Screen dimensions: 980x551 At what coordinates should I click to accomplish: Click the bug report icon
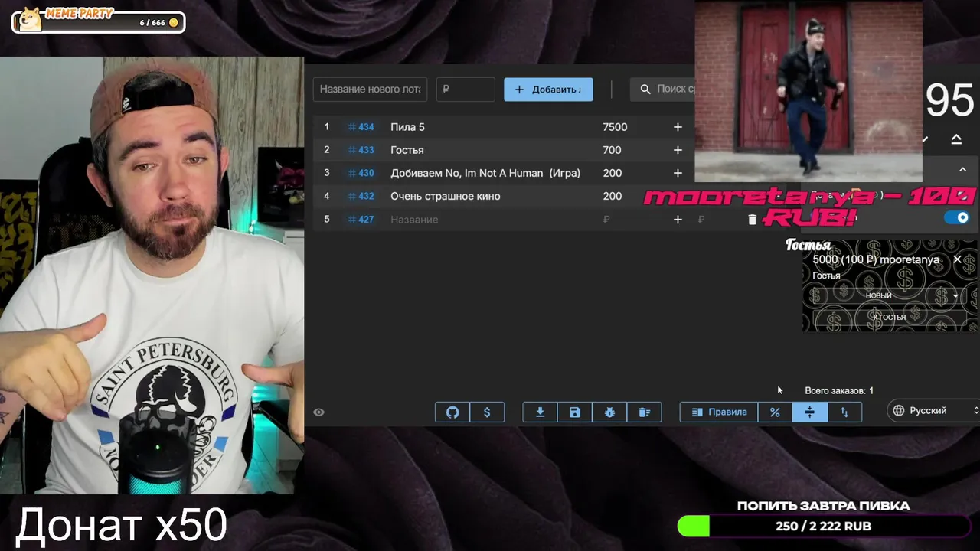pos(609,412)
